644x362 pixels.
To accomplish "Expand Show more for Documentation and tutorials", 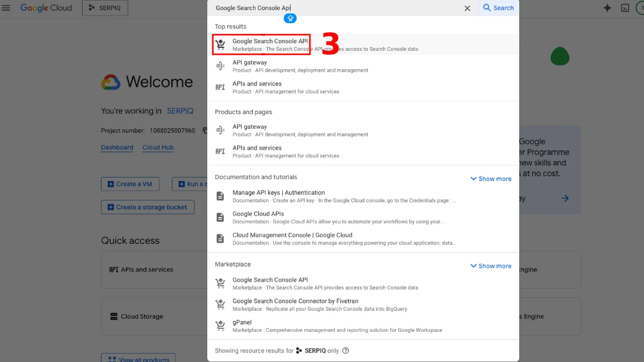I will coord(491,178).
